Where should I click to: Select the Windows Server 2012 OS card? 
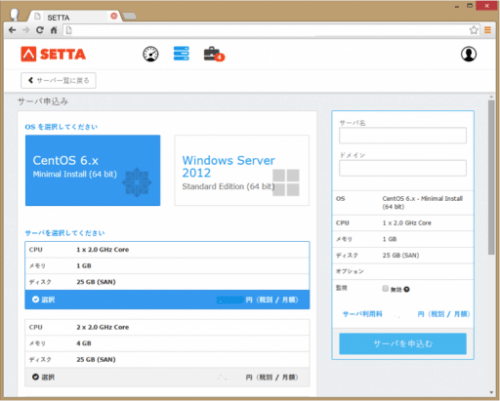(x=242, y=170)
